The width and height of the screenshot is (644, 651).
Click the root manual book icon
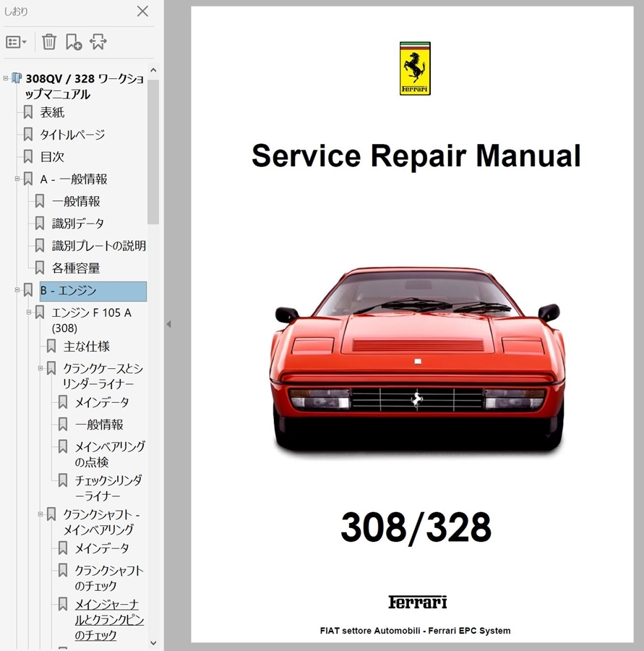click(x=17, y=78)
